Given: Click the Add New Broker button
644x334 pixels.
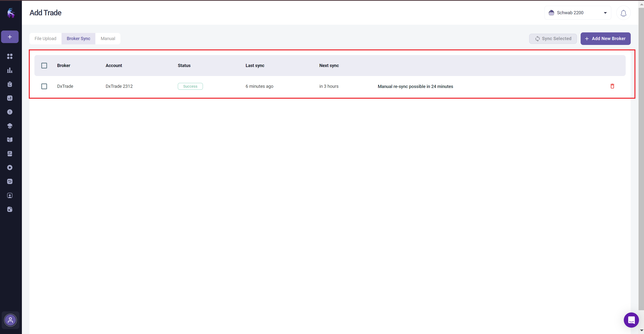Looking at the screenshot, I should point(605,39).
